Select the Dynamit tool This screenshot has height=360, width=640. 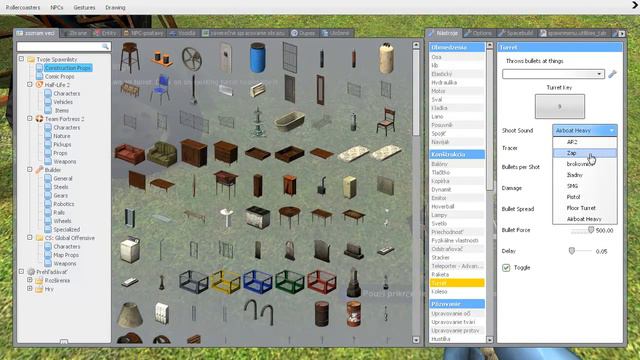coord(457,189)
